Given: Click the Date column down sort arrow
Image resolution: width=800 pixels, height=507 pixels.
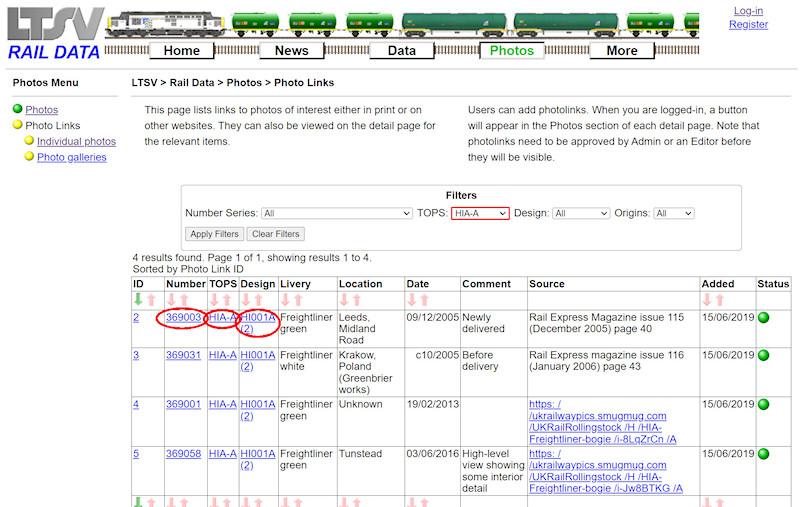Looking at the screenshot, I should click(x=411, y=299).
